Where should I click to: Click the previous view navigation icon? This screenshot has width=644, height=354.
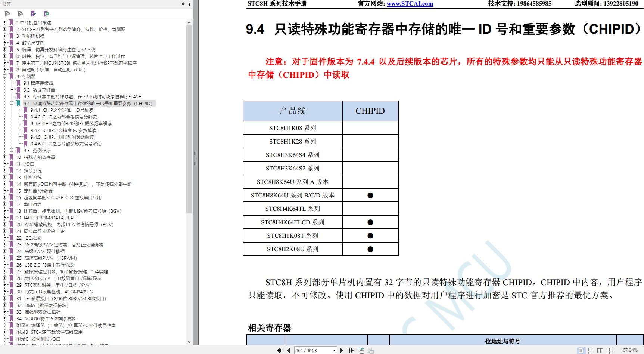coord(361,350)
